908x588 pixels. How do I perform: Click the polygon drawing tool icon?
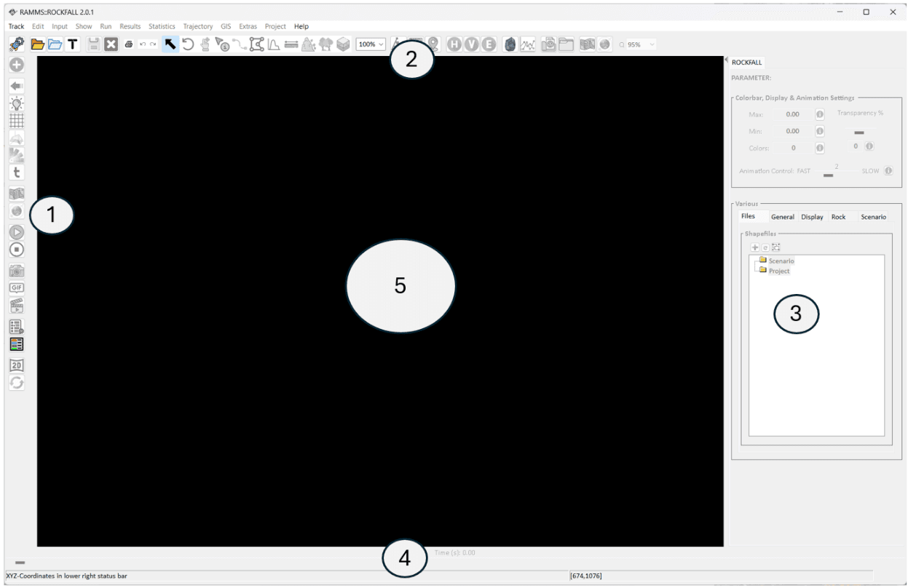click(x=255, y=44)
